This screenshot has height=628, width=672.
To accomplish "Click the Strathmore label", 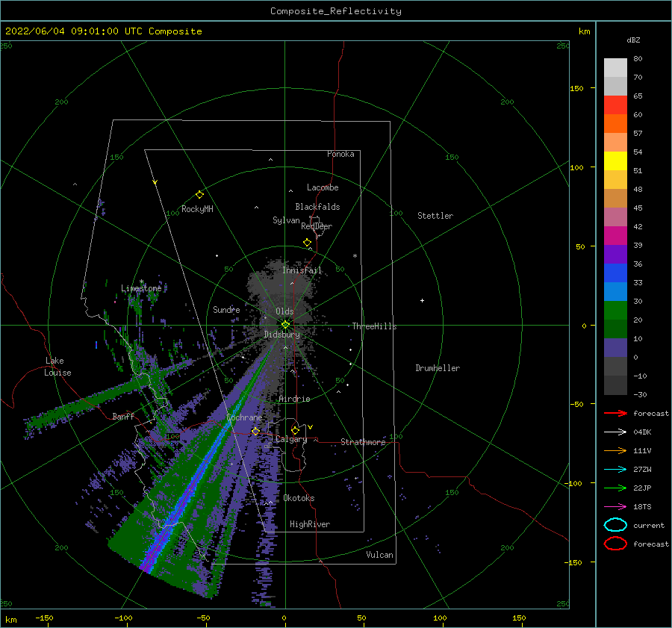I will [363, 442].
